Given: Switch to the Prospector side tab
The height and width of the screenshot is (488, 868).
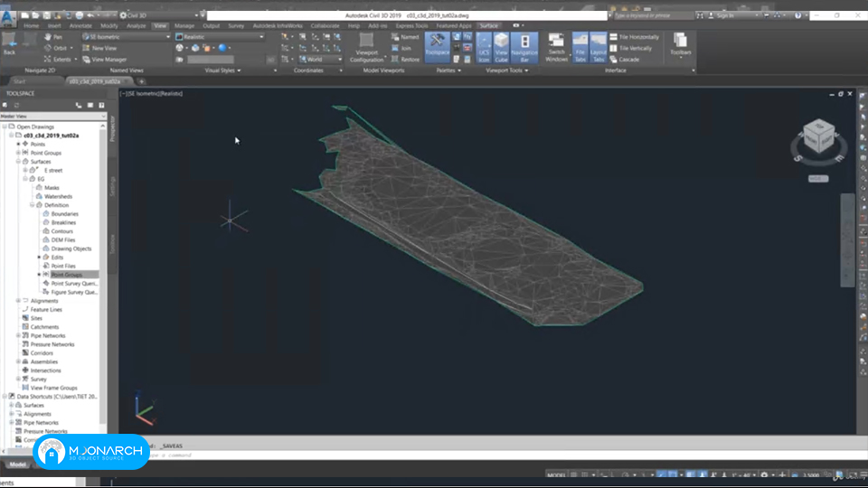Looking at the screenshot, I should 112,128.
